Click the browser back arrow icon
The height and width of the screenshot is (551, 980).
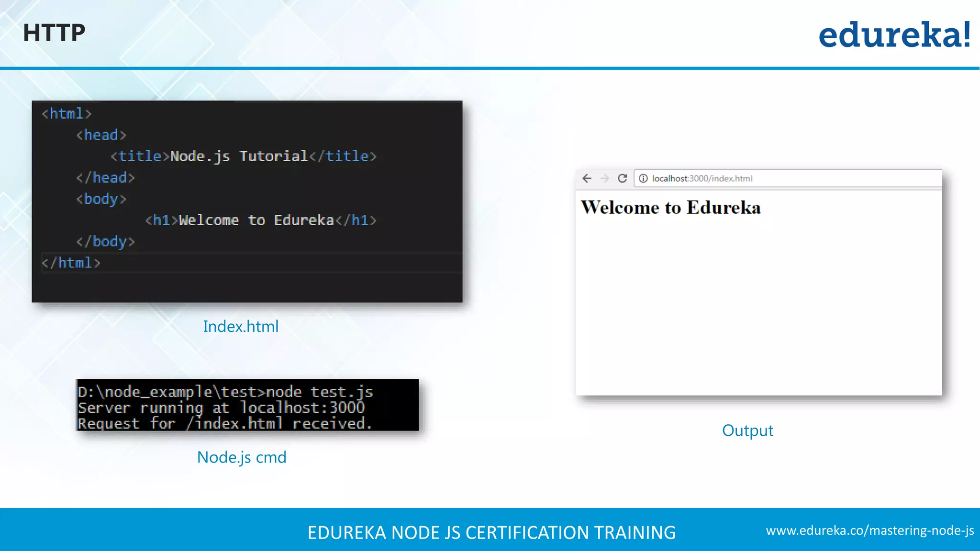(587, 178)
